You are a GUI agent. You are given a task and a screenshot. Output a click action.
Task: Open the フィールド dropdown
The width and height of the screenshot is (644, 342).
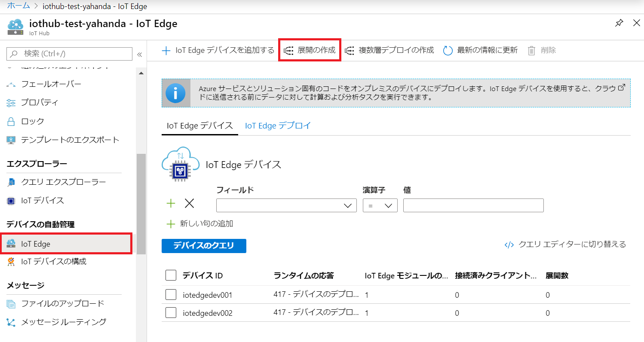[286, 205]
